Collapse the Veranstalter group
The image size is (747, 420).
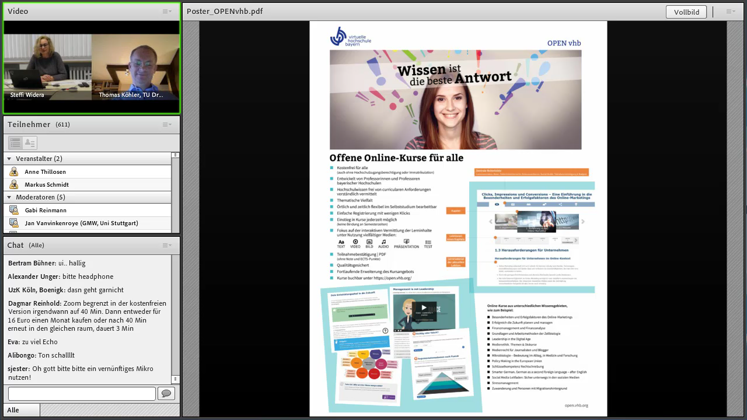[10, 159]
